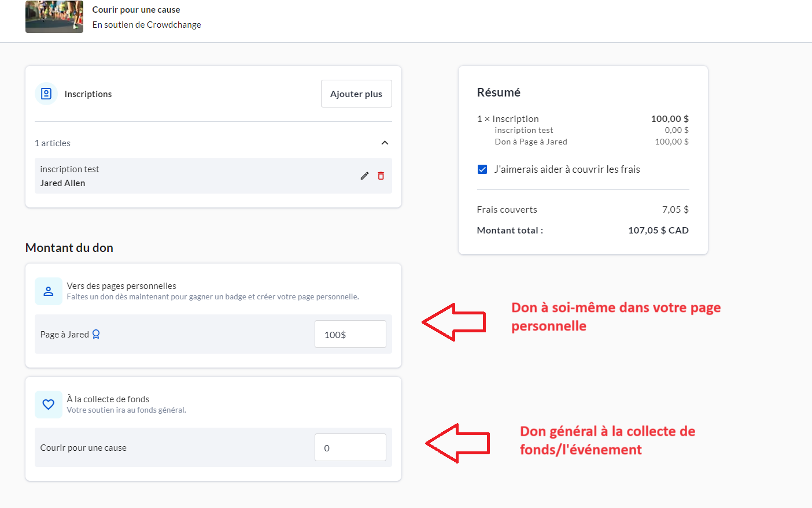Open the campaign runner thumbnail image
Screen dimensions: 812x508
(54, 17)
